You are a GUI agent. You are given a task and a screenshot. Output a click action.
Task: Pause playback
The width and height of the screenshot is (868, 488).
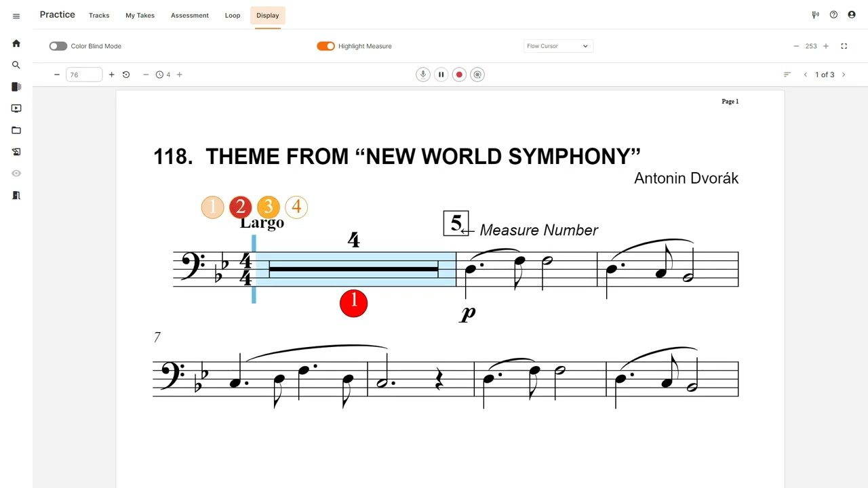(x=441, y=75)
